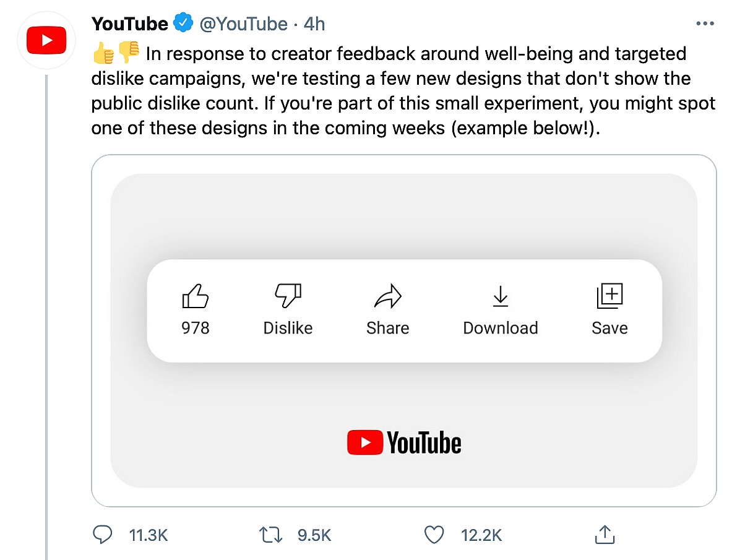Open the 4h timestamp permalink
Screen dimensions: 732x560
314,24
